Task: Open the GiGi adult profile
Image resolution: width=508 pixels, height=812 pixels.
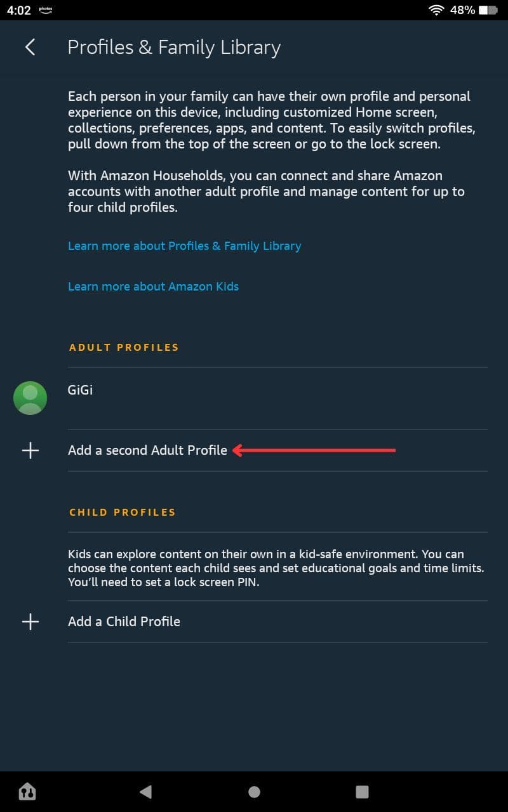Action: pyautogui.click(x=81, y=390)
